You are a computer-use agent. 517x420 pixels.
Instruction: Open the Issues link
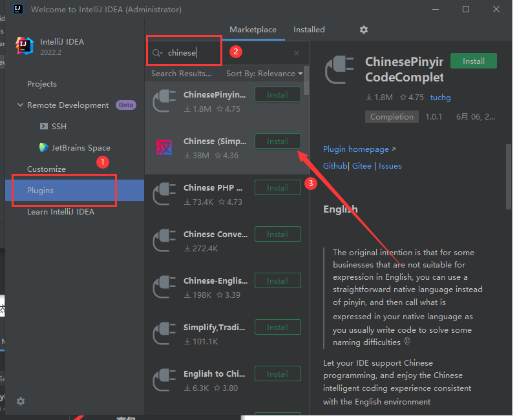pos(390,166)
